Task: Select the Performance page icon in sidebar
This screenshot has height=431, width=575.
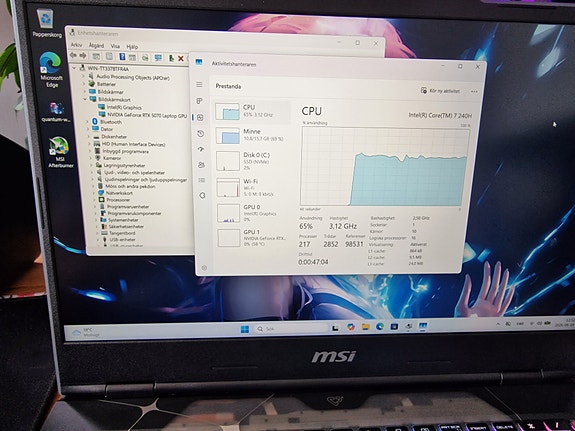Action: coord(200,117)
